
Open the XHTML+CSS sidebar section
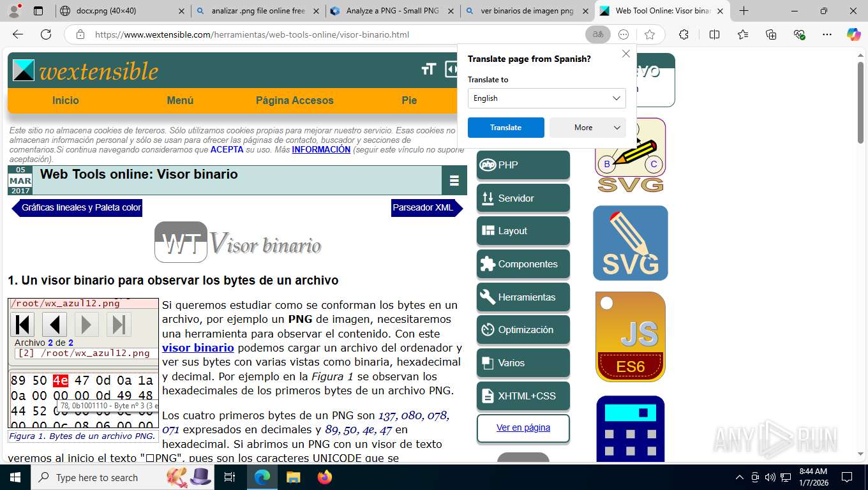pyautogui.click(x=523, y=396)
